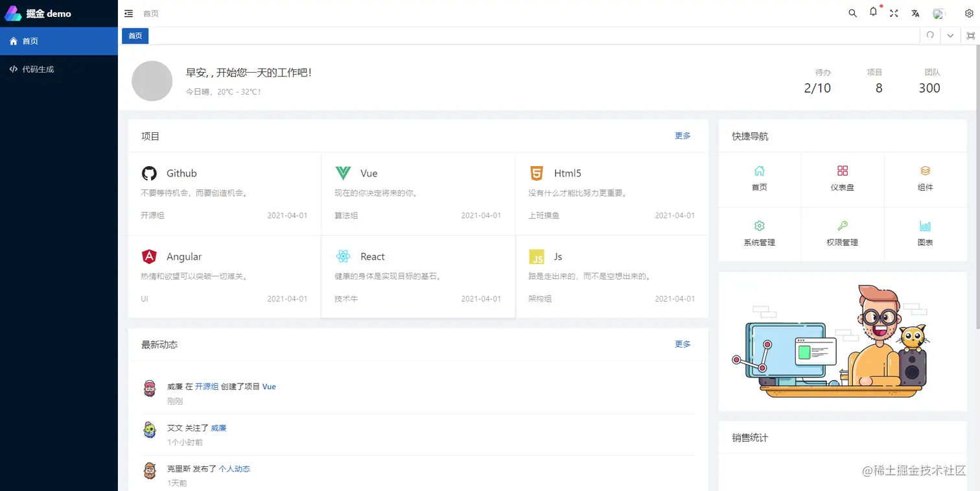Open 权限管理 key shortcut in 快捷导航
The image size is (980, 491).
843,234
